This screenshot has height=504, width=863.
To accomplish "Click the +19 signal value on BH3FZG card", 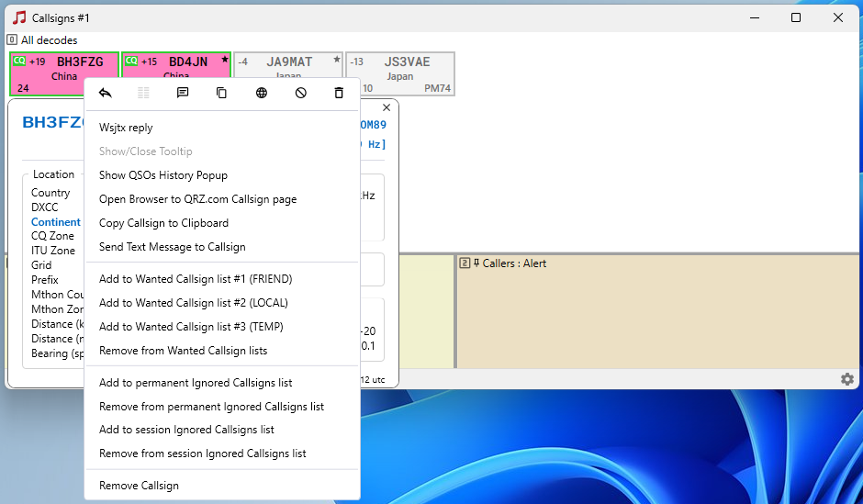I will click(38, 62).
